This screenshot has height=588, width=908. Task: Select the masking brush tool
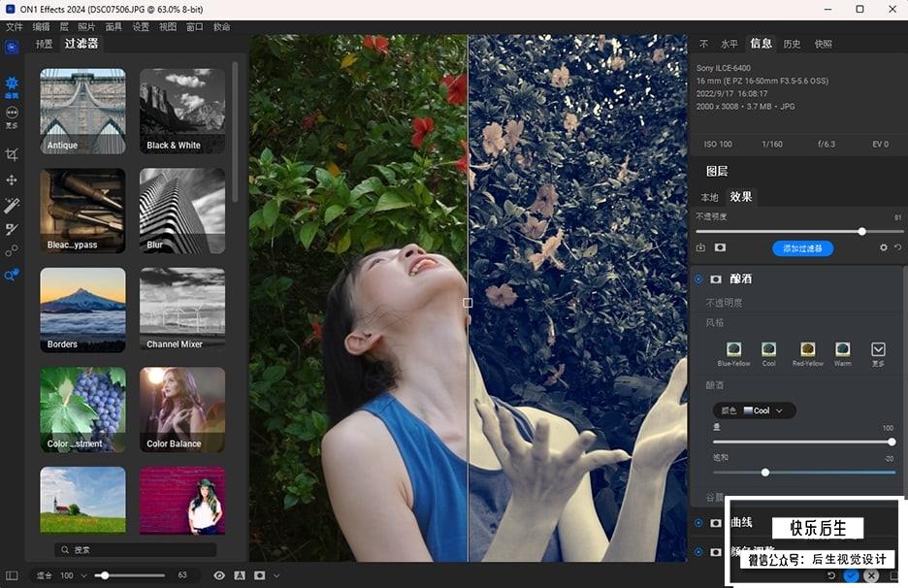(x=12, y=229)
